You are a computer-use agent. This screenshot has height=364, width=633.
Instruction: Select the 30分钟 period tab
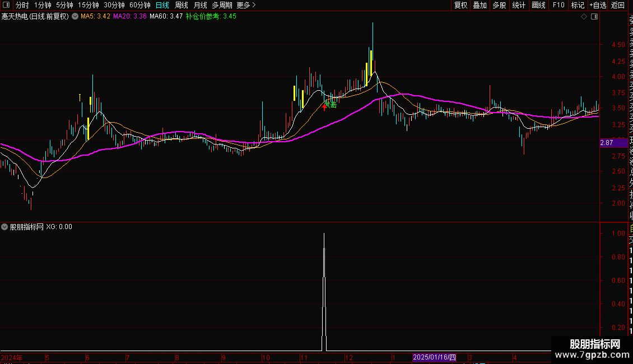click(x=114, y=5)
